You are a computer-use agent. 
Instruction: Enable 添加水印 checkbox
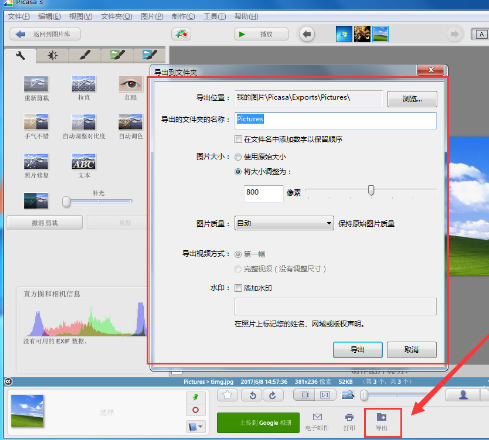click(x=238, y=288)
